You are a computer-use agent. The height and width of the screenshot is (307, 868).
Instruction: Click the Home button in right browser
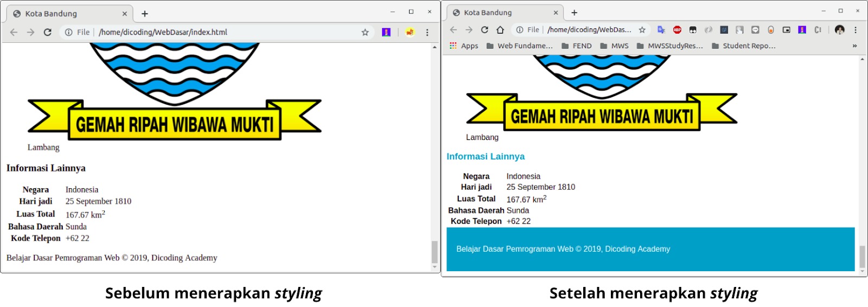click(500, 30)
